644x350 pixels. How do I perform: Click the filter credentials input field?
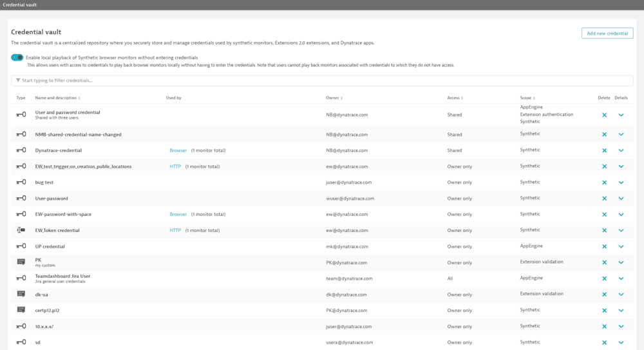tap(322, 81)
